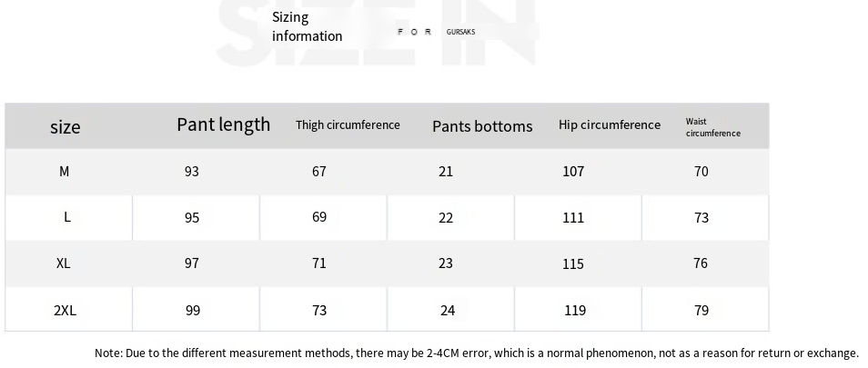
Task: Select the "size" column header
Action: point(66,127)
